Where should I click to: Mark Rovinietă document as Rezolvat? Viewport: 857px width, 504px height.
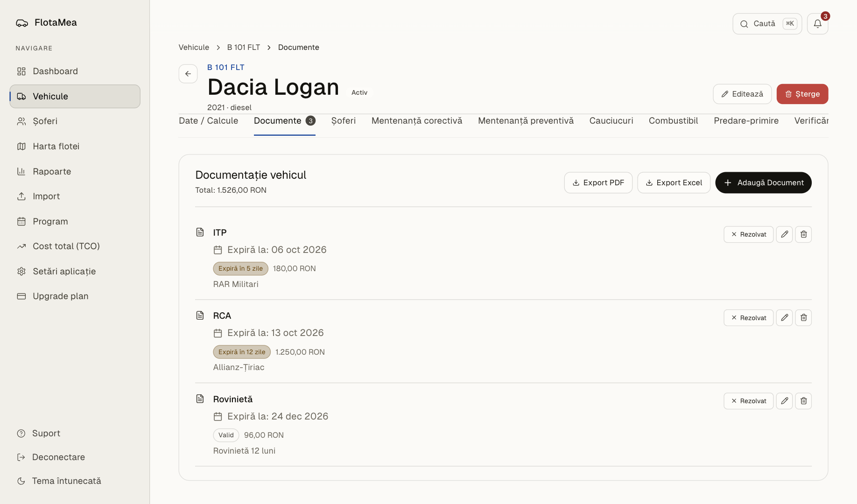748,401
